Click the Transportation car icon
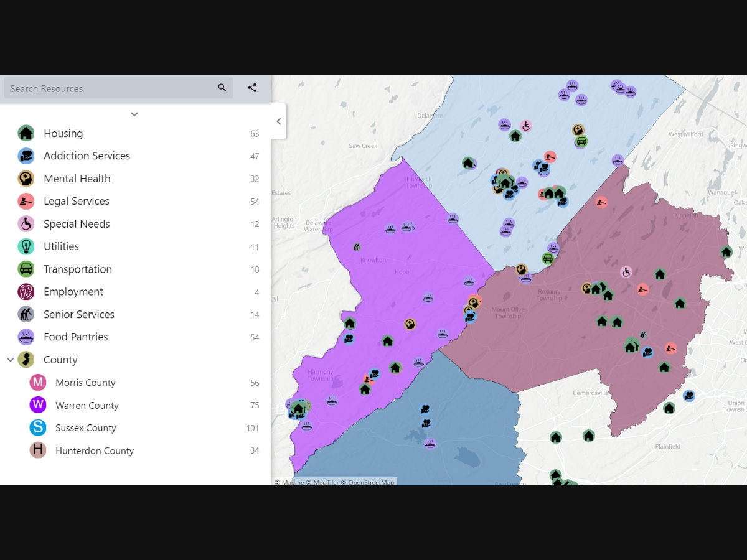Image resolution: width=747 pixels, height=560 pixels. 26,269
